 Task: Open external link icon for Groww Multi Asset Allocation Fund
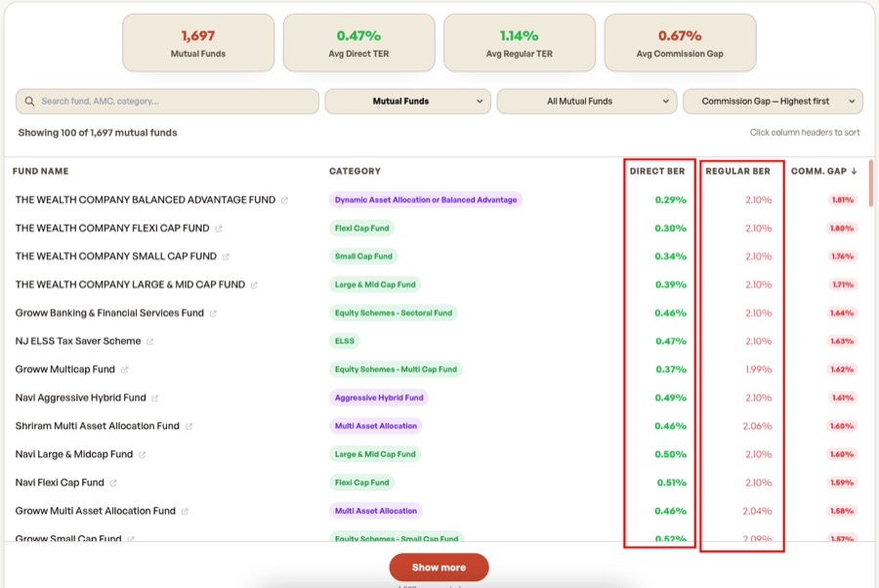pos(185,511)
